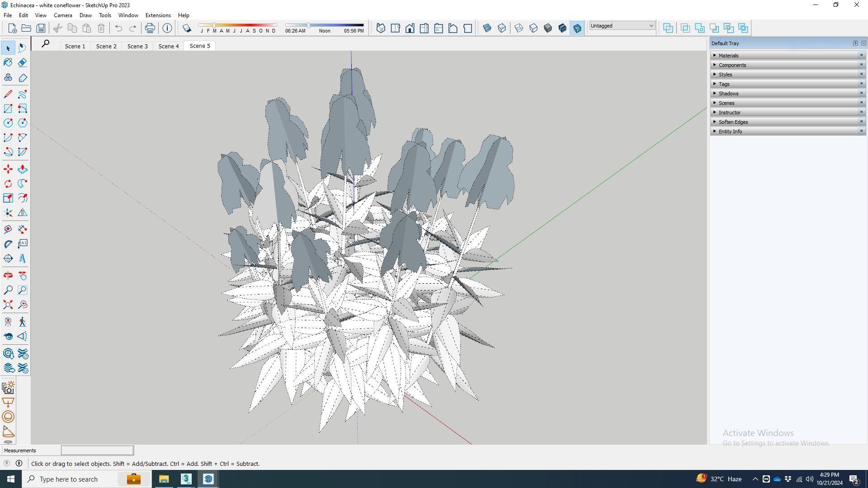Expand the Soften Edges panel
Viewport: 868px width, 488px height.
click(x=788, y=122)
